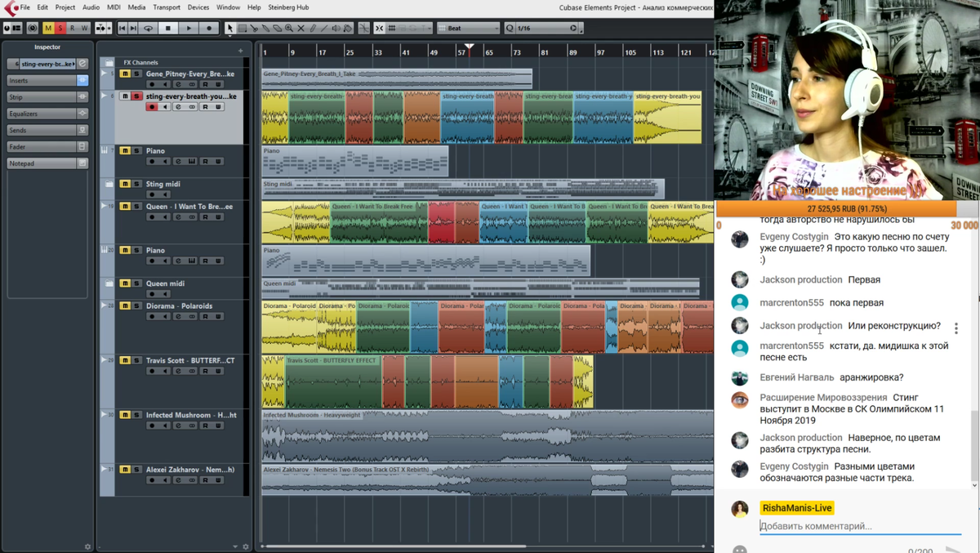980x553 pixels.
Task: Select the Erase tool
Action: [x=278, y=28]
